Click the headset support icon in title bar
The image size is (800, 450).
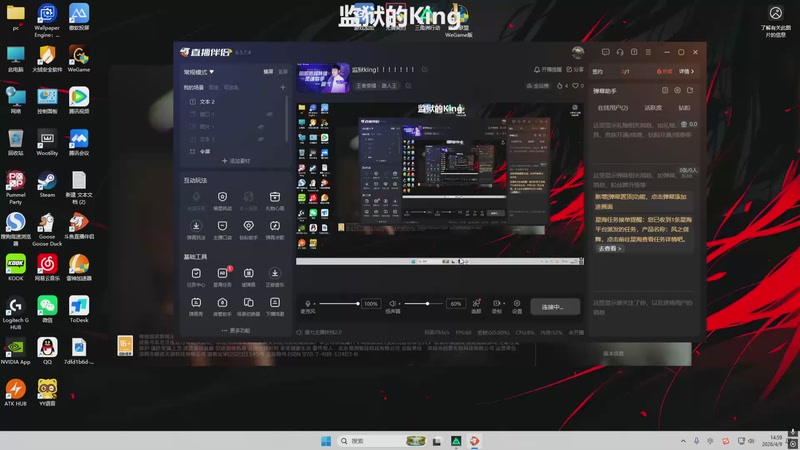click(x=620, y=52)
